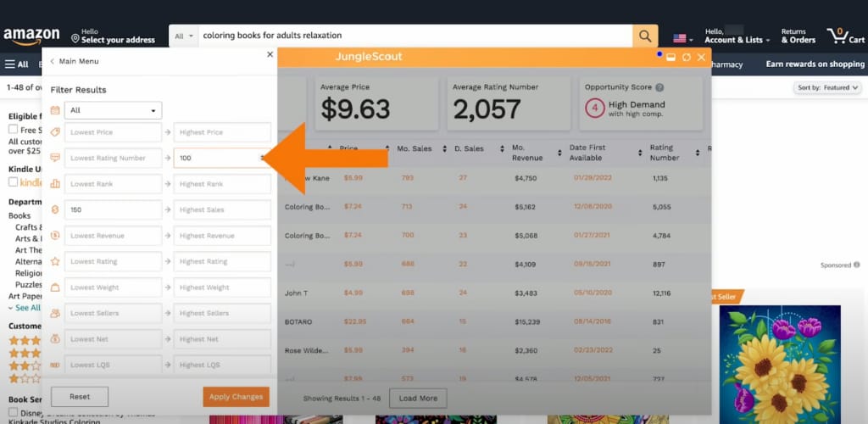Open the Sort by Featured dropdown
Image resolution: width=868 pixels, height=424 pixels.
pyautogui.click(x=827, y=87)
